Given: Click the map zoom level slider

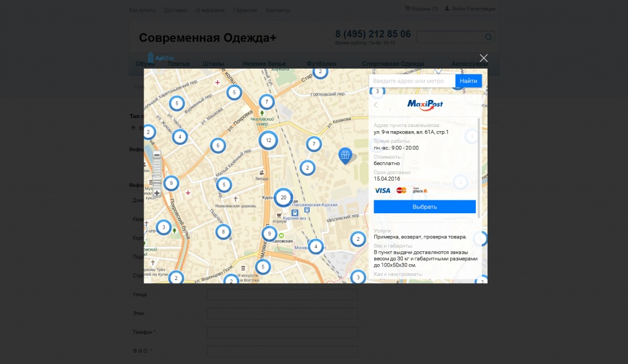Looking at the screenshot, I should (x=157, y=174).
